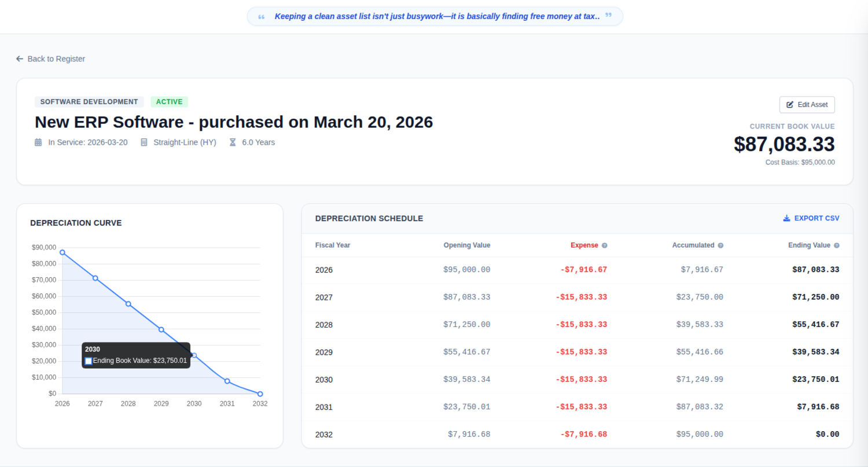Click the blue swatch in the 2030 tooltip
868x467 pixels.
(x=89, y=361)
